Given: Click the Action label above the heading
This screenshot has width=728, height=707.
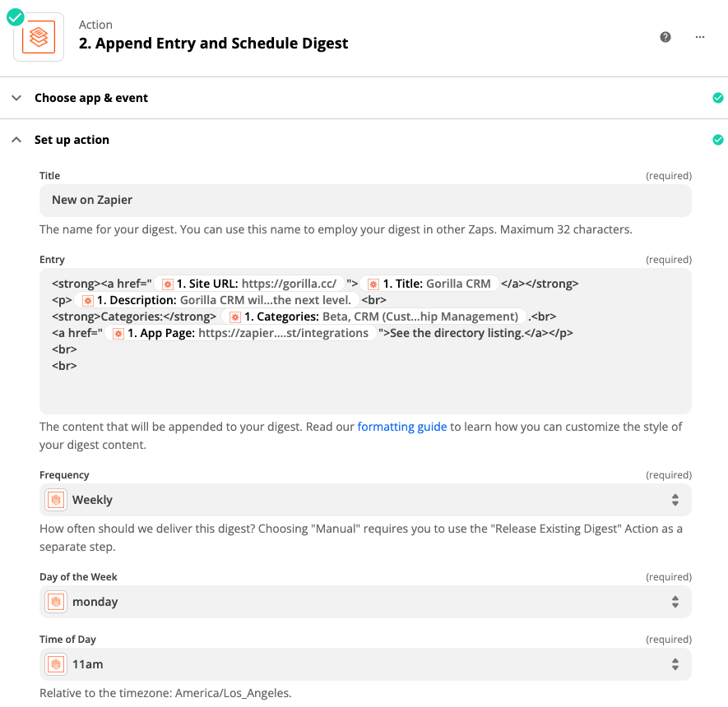Looking at the screenshot, I should tap(95, 25).
